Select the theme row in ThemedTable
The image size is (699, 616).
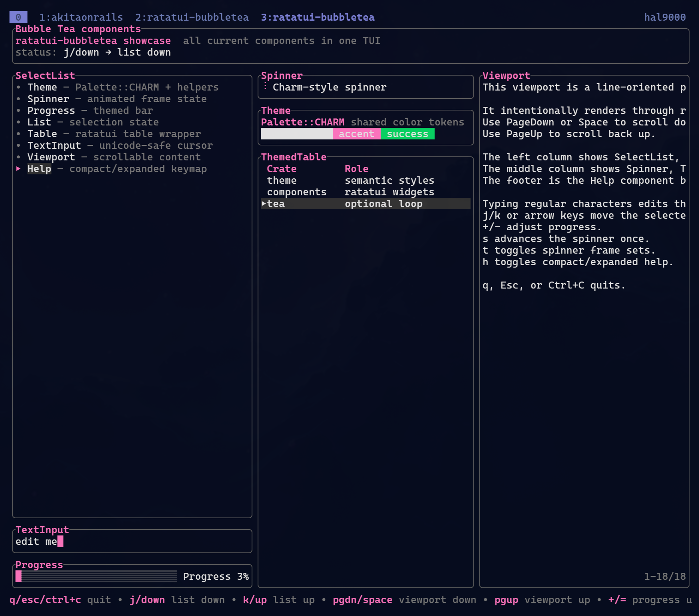click(366, 180)
